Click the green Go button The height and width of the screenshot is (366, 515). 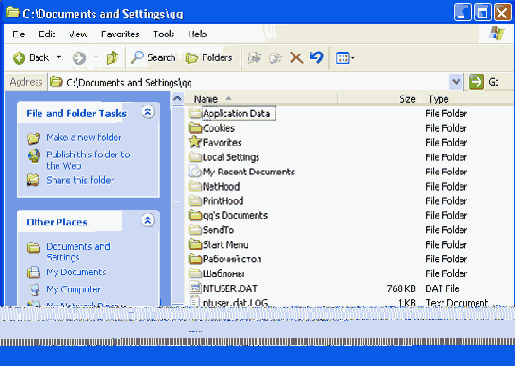pos(476,82)
